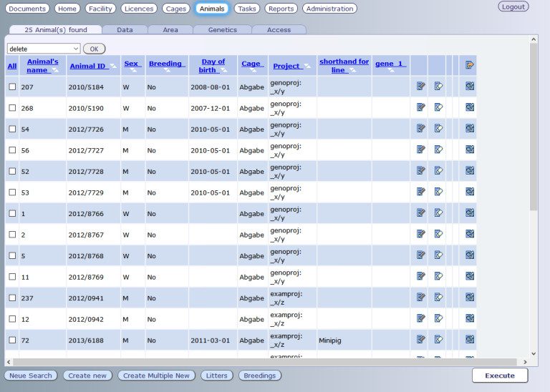Click the OK button beside the delete dropdown
Image resolution: width=550 pixels, height=392 pixels.
[94, 49]
